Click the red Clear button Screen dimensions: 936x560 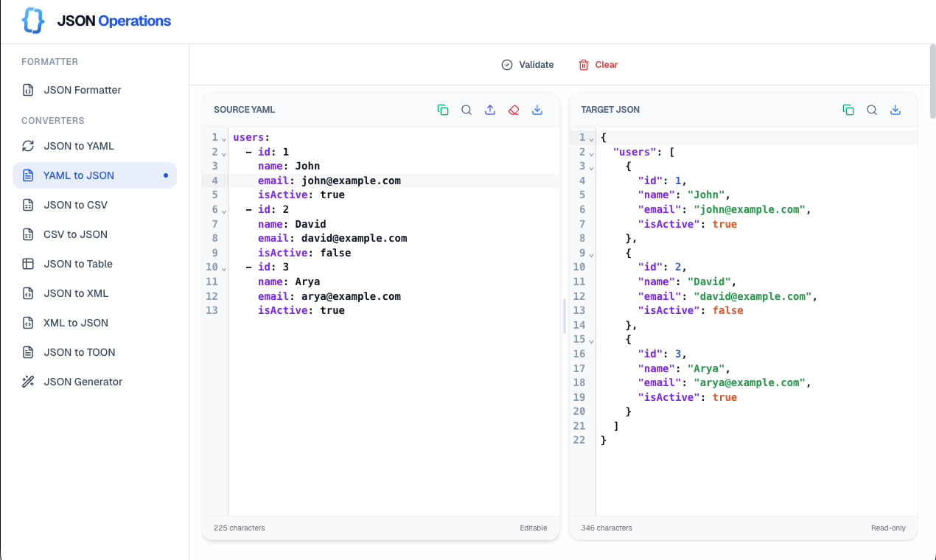[x=598, y=65]
